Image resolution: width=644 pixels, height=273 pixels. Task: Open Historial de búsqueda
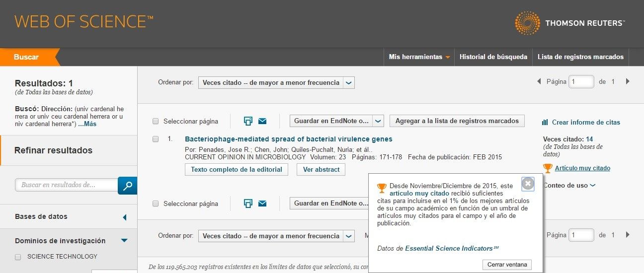493,57
